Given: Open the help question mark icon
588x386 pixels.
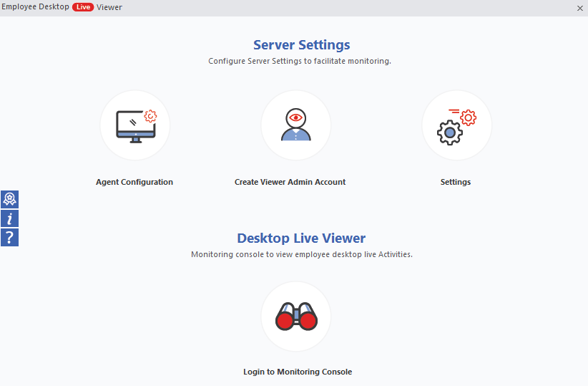Looking at the screenshot, I should pos(10,238).
